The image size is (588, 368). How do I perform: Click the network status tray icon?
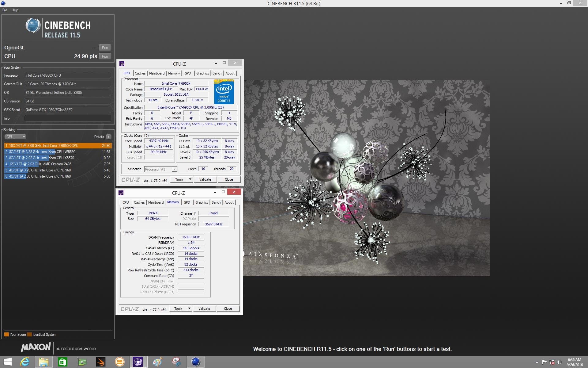pyautogui.click(x=552, y=362)
